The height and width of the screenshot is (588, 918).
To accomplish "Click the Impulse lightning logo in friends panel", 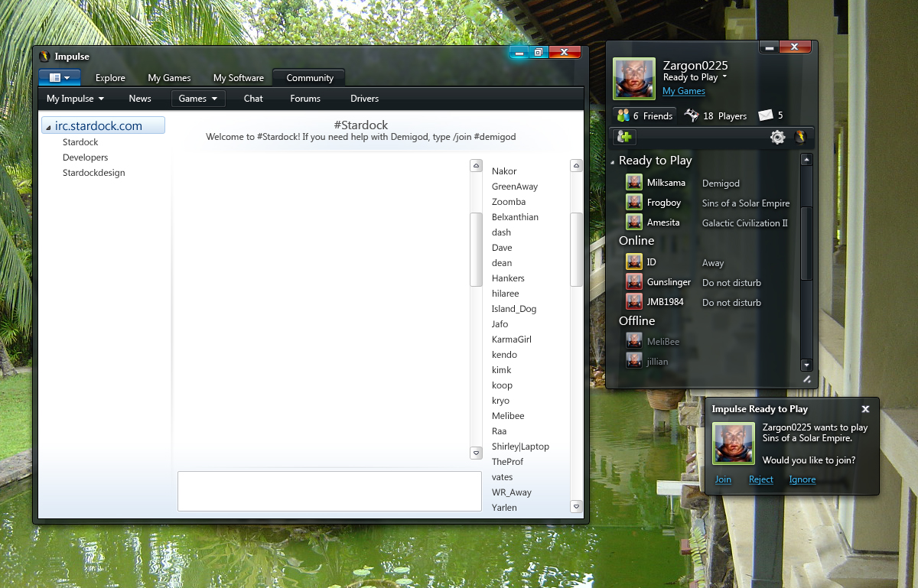I will click(800, 137).
